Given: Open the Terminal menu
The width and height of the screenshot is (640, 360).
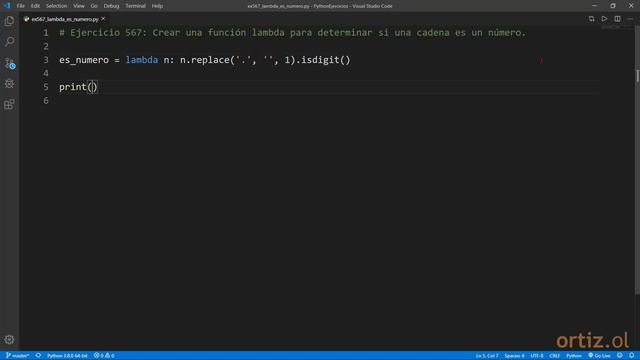Looking at the screenshot, I should (135, 6).
